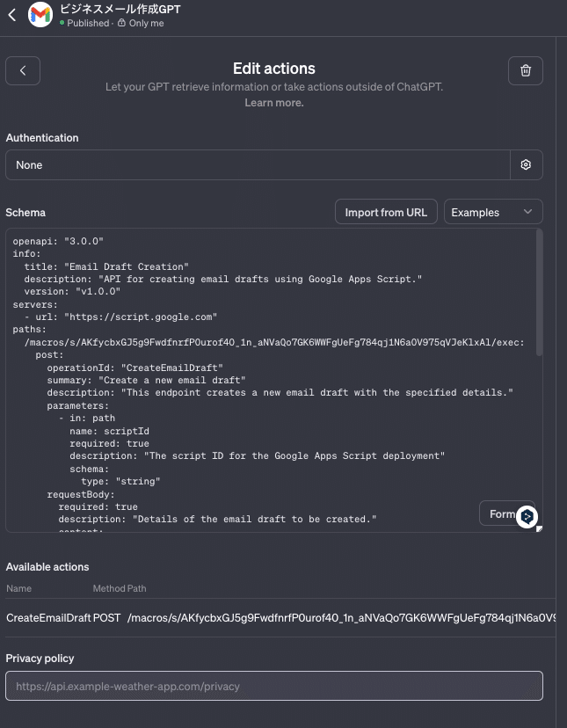
Task: Click the Privacy policy URL input field
Action: [x=274, y=686]
